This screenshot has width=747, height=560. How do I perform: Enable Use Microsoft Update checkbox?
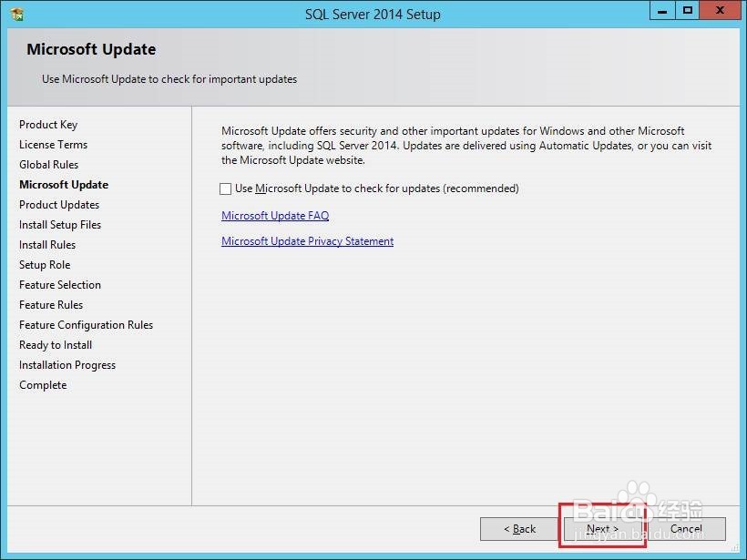click(225, 189)
